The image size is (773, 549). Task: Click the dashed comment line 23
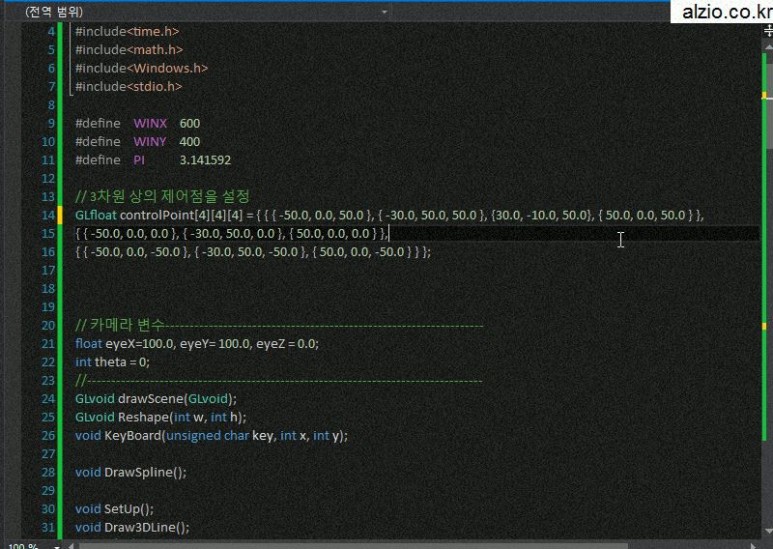pos(279,380)
